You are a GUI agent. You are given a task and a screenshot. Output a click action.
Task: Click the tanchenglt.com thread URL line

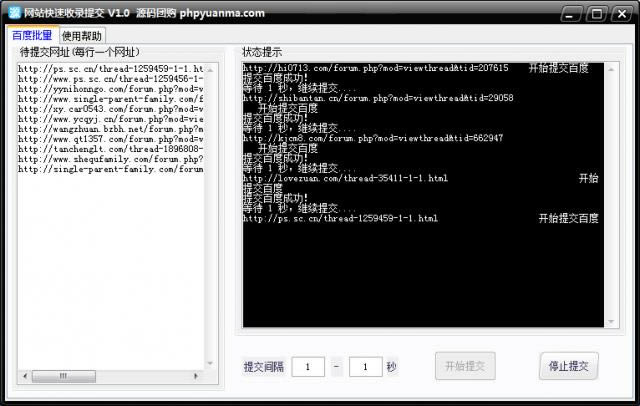[x=110, y=149]
